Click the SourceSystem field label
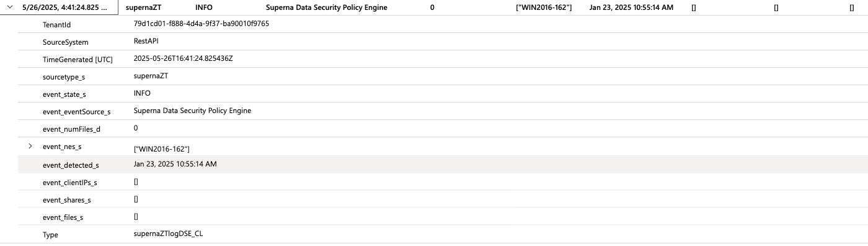The width and height of the screenshot is (868, 246). click(x=65, y=42)
